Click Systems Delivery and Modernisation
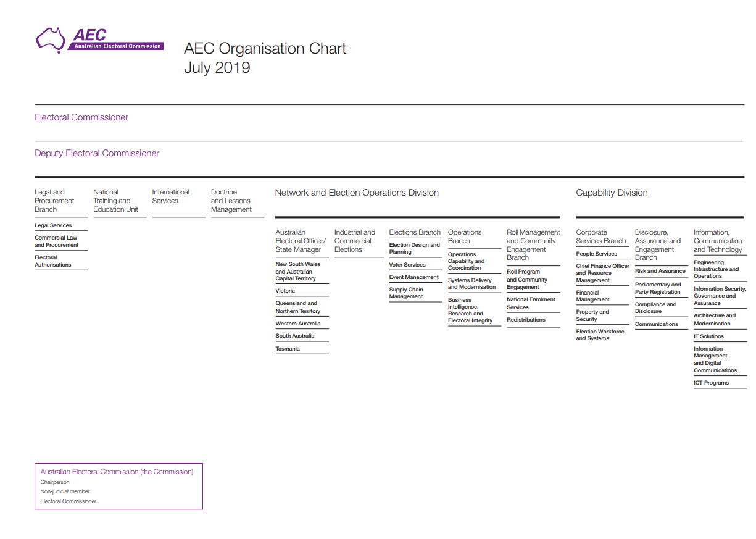The image size is (756, 539). click(x=471, y=283)
